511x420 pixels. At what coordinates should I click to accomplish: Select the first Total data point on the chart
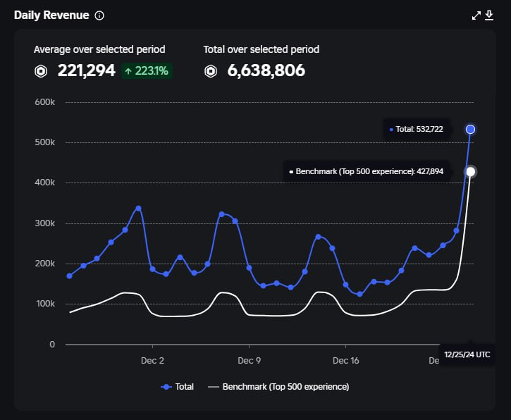click(69, 276)
